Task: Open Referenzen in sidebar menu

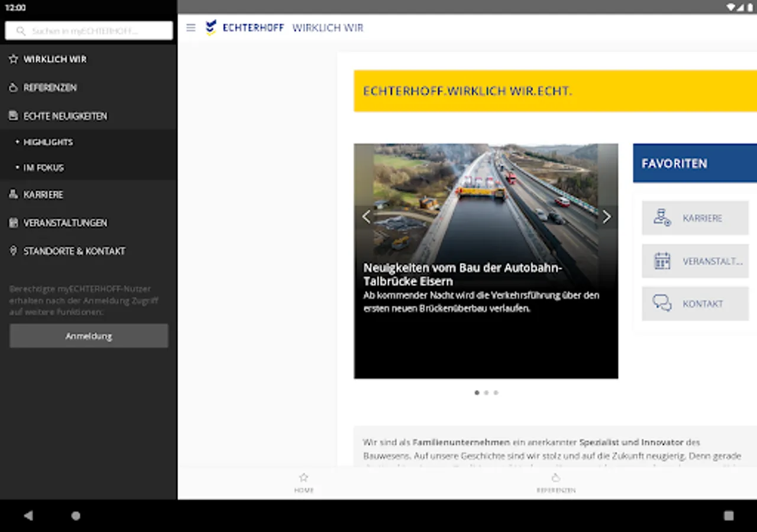Action: pyautogui.click(x=89, y=87)
